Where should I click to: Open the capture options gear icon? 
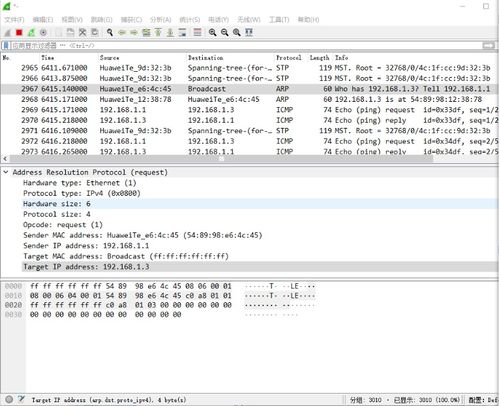tap(43, 32)
